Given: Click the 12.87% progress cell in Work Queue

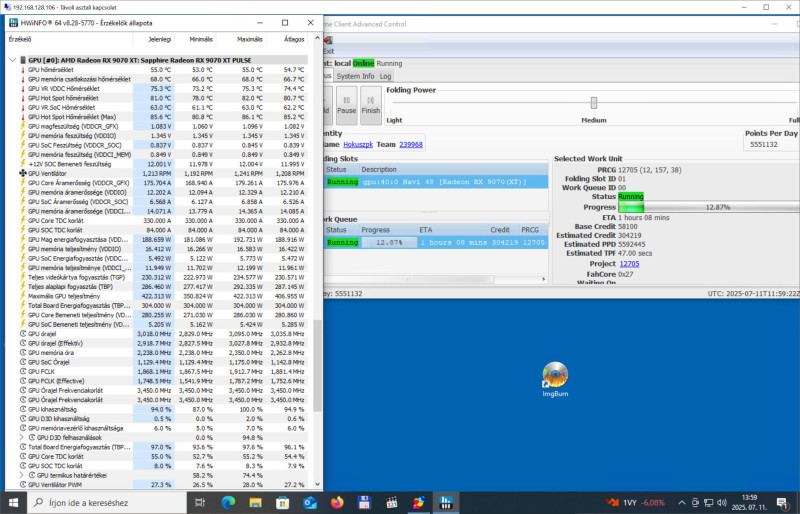Looking at the screenshot, I should pos(389,242).
